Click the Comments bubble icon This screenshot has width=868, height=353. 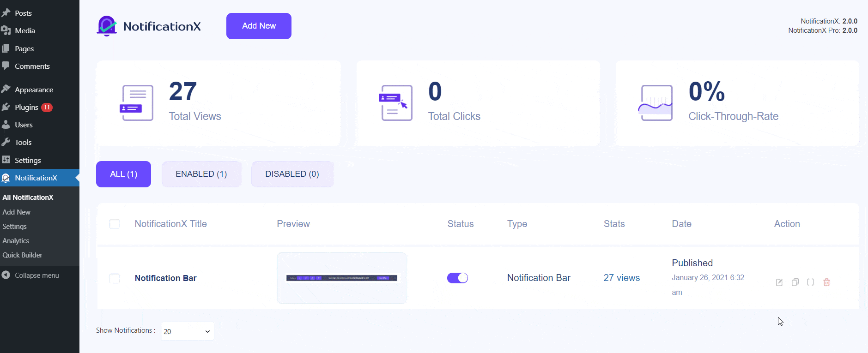pos(6,66)
